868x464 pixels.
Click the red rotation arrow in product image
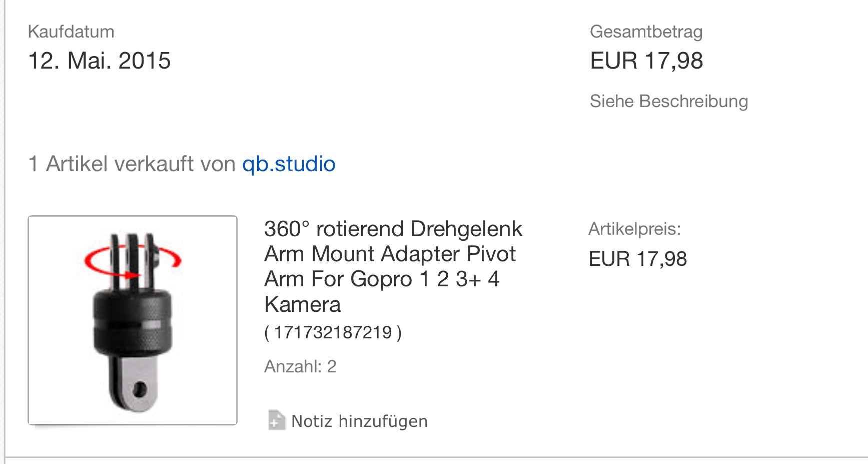95,260
